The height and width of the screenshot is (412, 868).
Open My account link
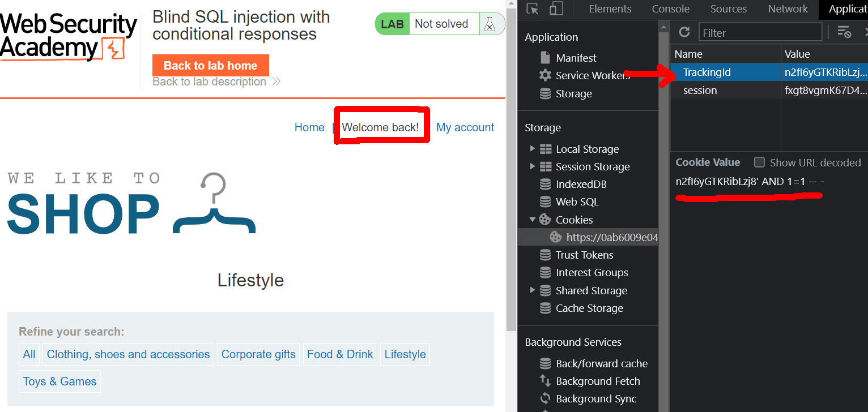click(465, 127)
